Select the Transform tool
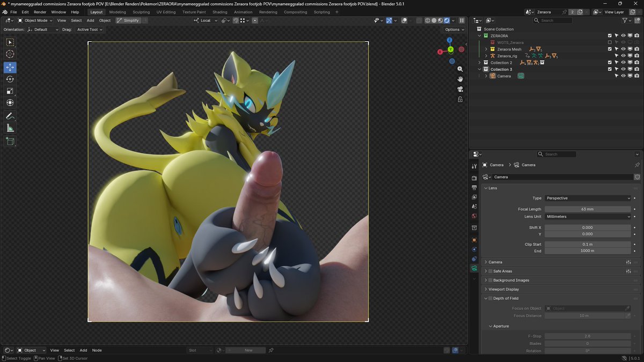 pyautogui.click(x=10, y=103)
